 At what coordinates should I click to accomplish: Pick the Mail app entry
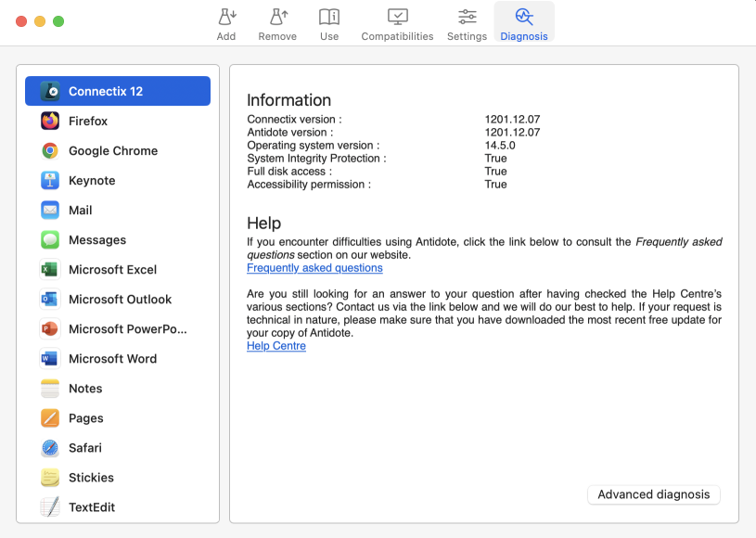[80, 211]
